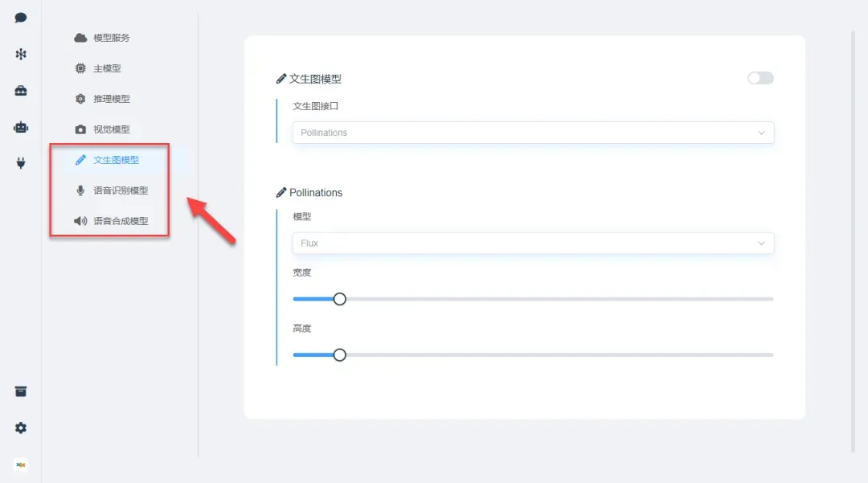
Task: Click the vertical scrollbar on the right
Action: pyautogui.click(x=853, y=241)
